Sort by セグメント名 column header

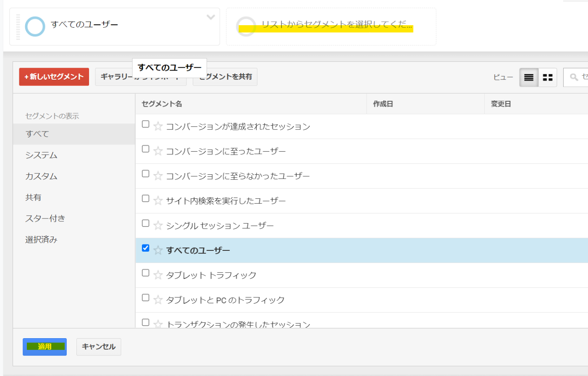click(x=251, y=104)
